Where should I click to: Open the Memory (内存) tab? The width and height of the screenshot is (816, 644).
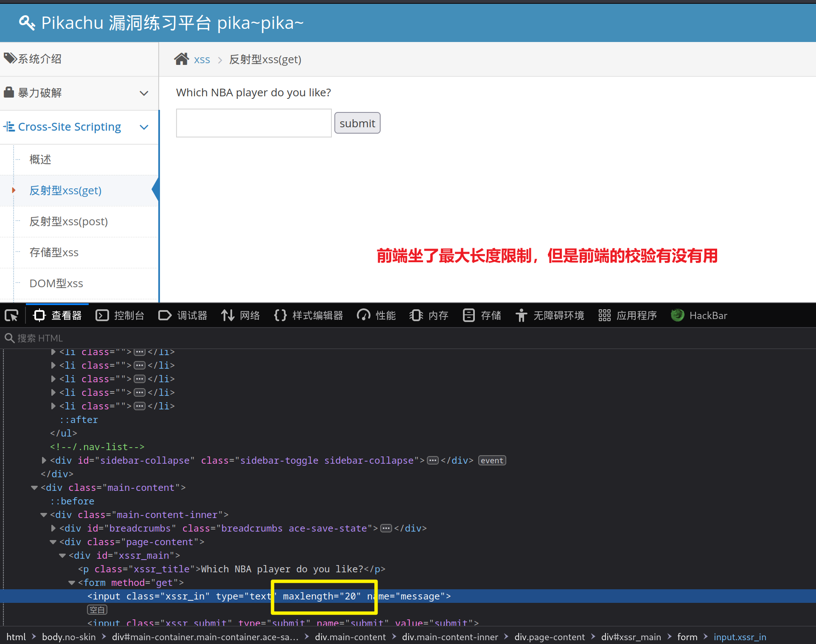[x=429, y=316]
